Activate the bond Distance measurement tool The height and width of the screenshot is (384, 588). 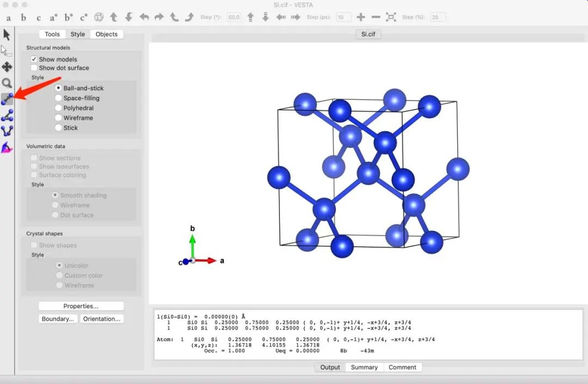pyautogui.click(x=7, y=99)
